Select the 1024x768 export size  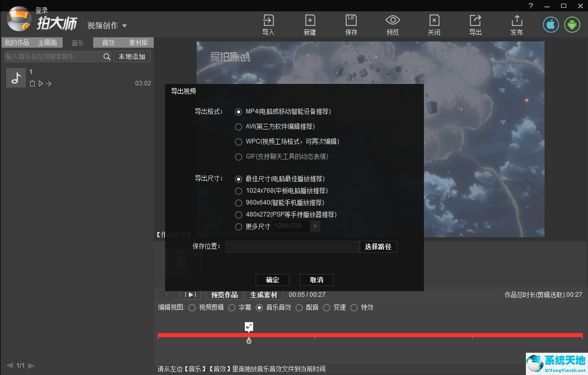[x=239, y=191]
